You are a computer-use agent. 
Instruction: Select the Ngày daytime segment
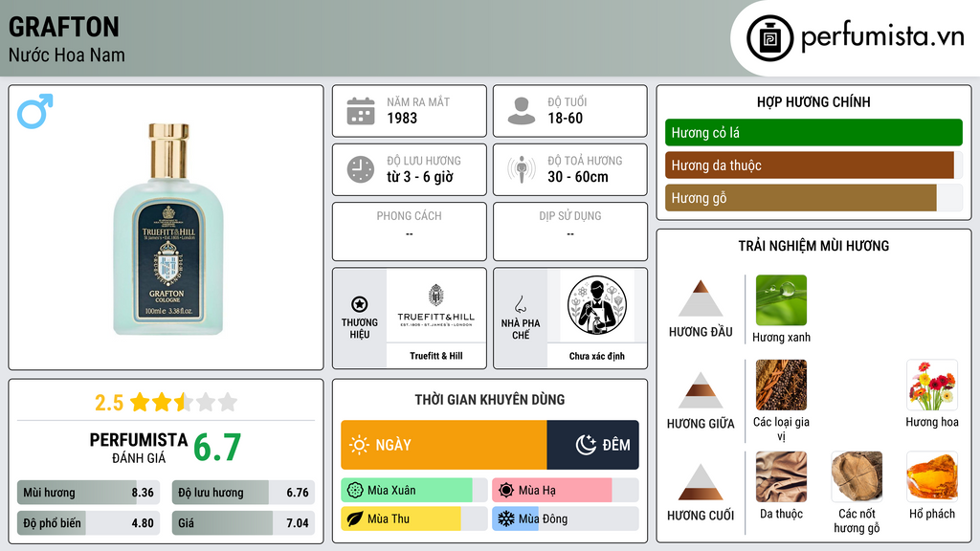444,445
